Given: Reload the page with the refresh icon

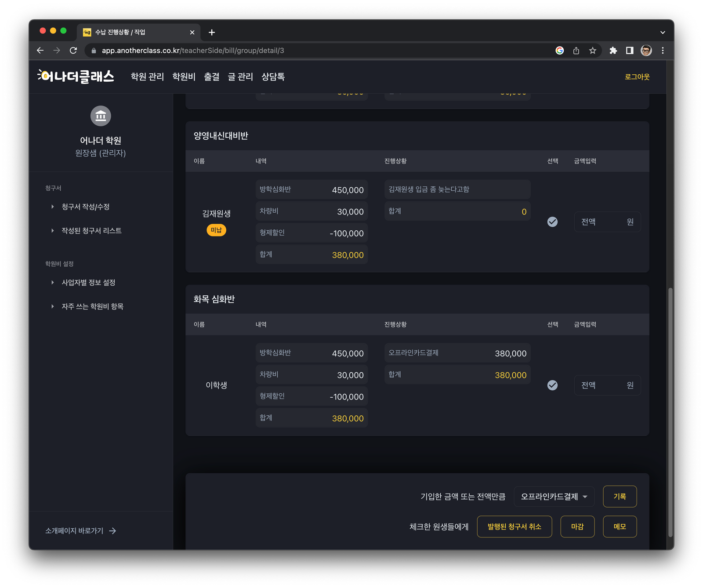Looking at the screenshot, I should tap(73, 51).
